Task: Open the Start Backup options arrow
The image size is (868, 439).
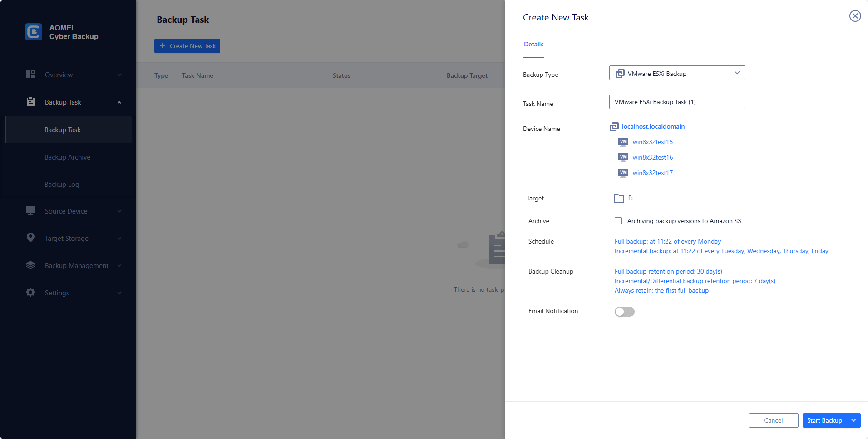Action: coord(853,420)
